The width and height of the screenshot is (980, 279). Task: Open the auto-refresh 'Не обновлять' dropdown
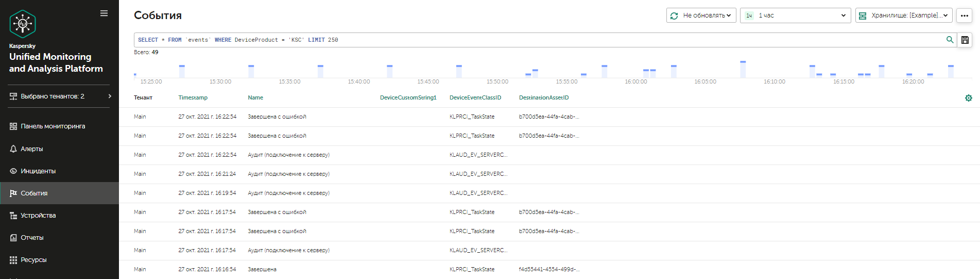point(701,15)
